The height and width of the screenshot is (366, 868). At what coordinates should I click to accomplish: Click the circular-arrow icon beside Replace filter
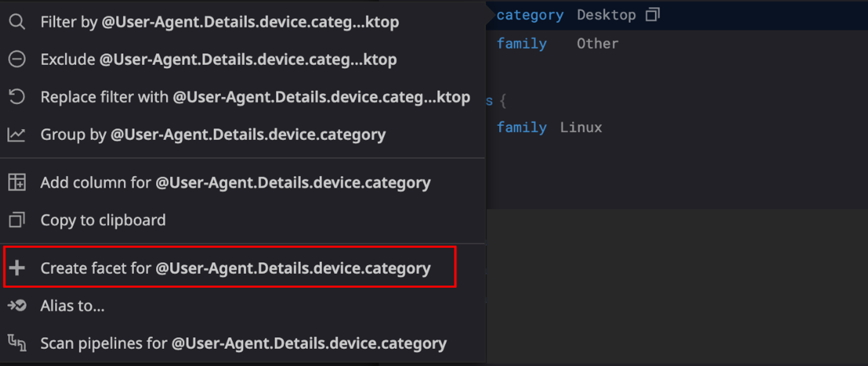point(17,96)
